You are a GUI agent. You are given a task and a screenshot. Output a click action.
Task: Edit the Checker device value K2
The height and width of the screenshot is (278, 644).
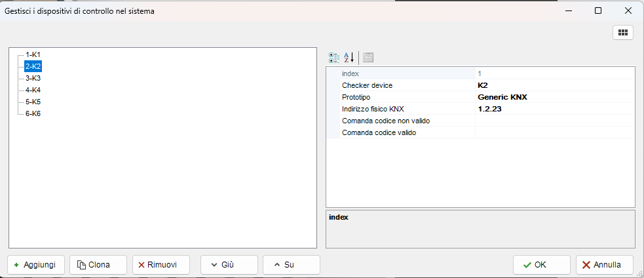554,85
